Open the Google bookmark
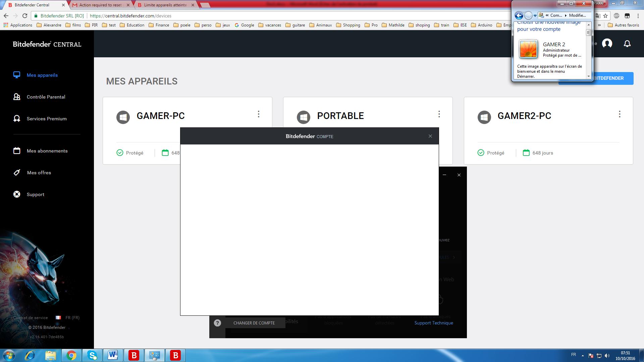Image resolution: width=644 pixels, height=362 pixels. 244,25
